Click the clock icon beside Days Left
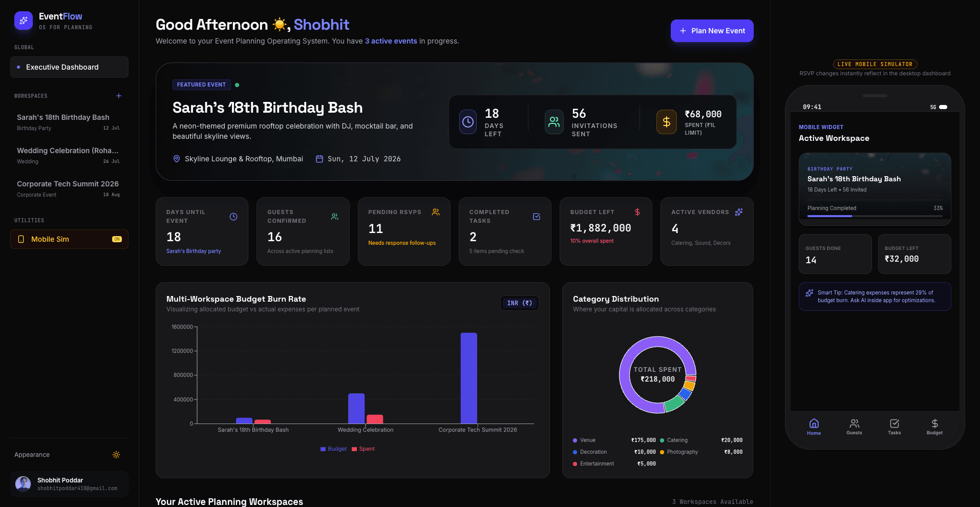Viewport: 980px width, 507px height. coord(468,122)
